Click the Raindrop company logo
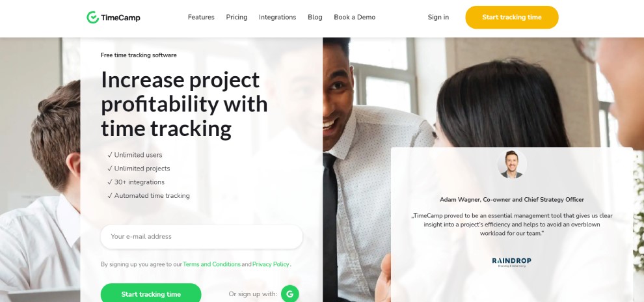The width and height of the screenshot is (644, 302). coord(512,262)
